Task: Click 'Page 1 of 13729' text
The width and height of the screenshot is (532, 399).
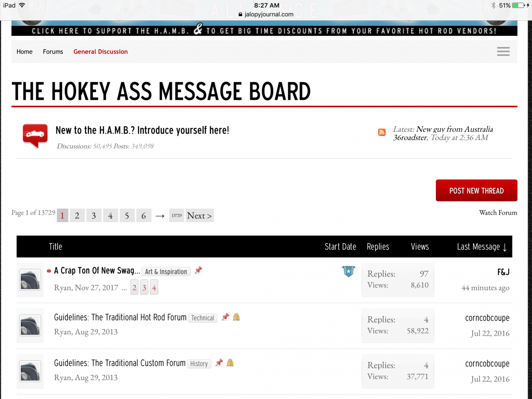Action: (33, 213)
